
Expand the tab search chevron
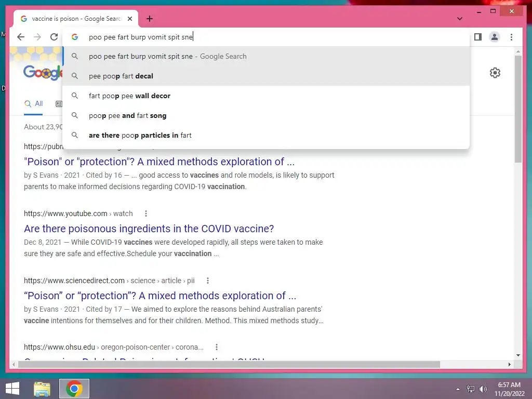click(460, 19)
